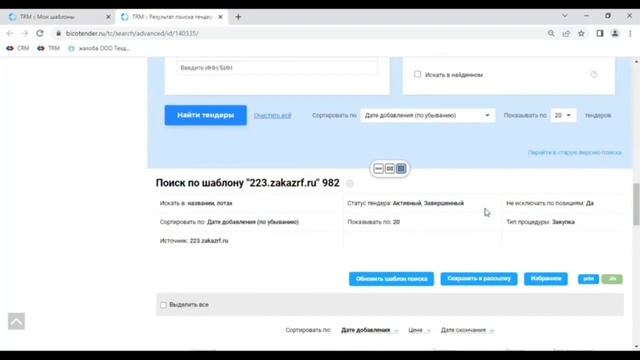Click the heading Поиск по шаблону 223.zakazrf.ru
This screenshot has width=640, height=360.
pyautogui.click(x=247, y=183)
